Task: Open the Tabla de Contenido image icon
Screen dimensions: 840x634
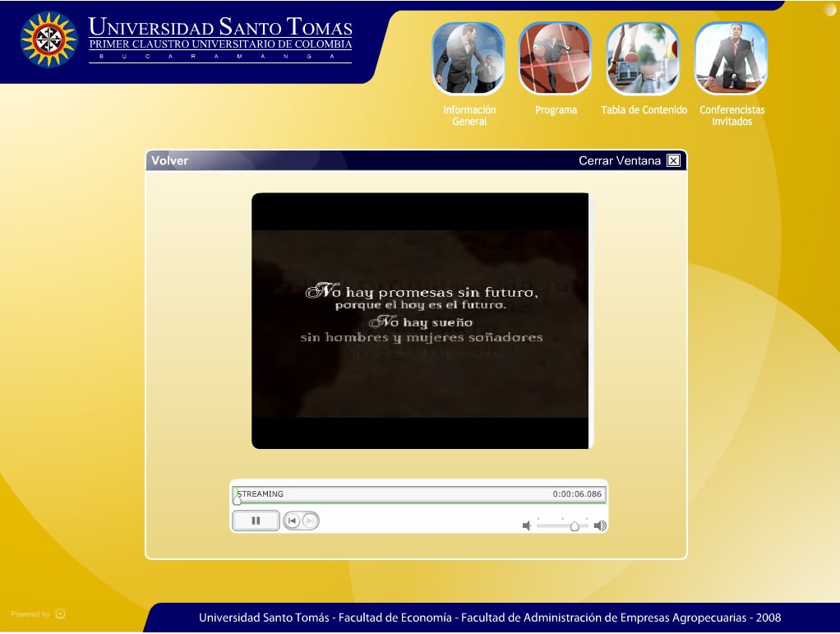Action: pos(643,59)
